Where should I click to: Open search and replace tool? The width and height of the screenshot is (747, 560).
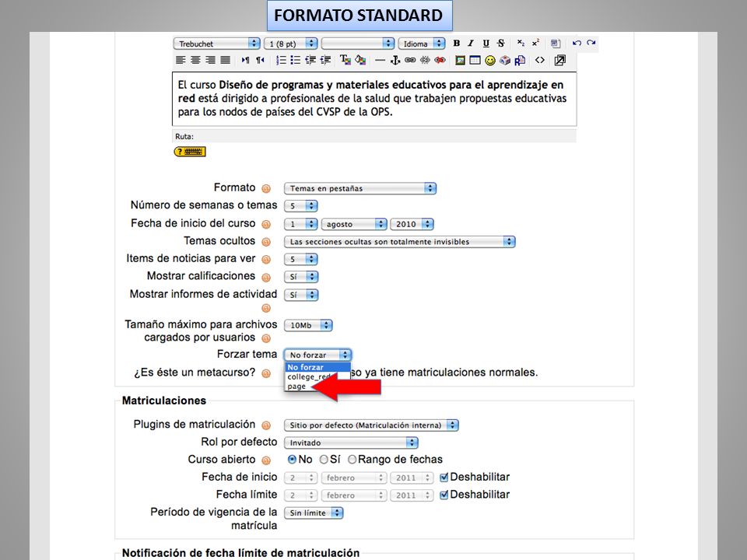tap(520, 60)
